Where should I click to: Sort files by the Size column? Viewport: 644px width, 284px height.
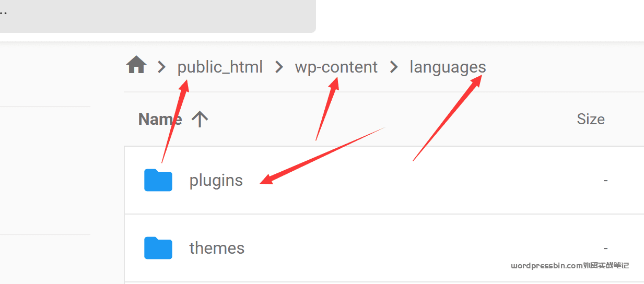pyautogui.click(x=590, y=119)
